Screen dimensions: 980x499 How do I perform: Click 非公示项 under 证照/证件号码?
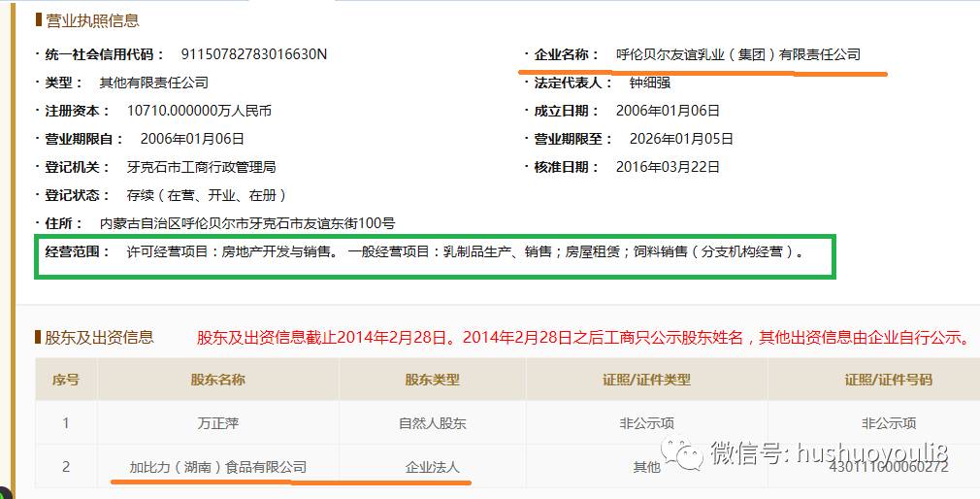(889, 423)
